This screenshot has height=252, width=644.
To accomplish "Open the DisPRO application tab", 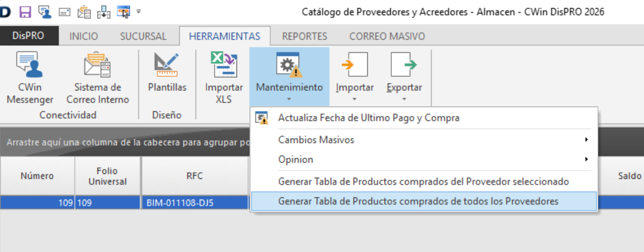I will (28, 36).
